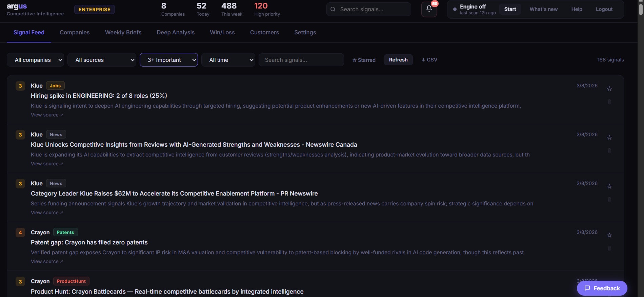The width and height of the screenshot is (644, 297).
Task: Open the Feedback widget
Action: 602,288
